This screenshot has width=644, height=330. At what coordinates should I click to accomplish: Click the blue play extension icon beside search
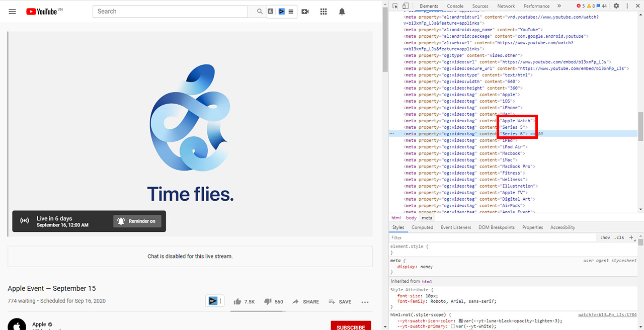[281, 11]
